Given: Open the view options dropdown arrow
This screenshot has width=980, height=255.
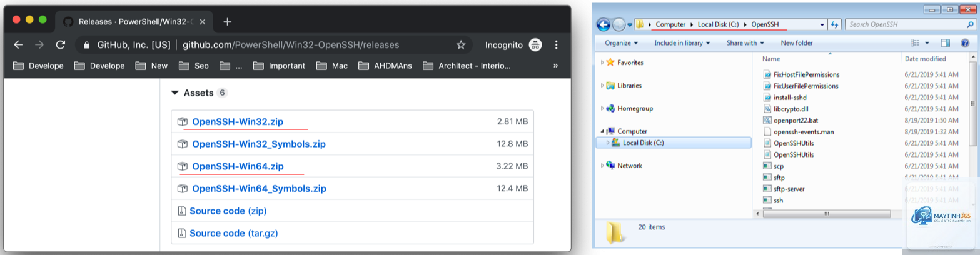Looking at the screenshot, I should (927, 43).
